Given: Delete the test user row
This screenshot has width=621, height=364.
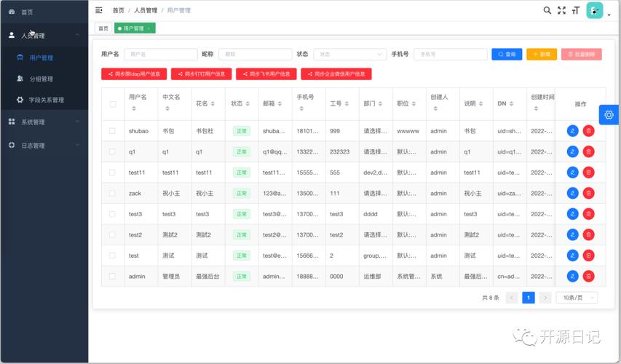Looking at the screenshot, I should [588, 256].
